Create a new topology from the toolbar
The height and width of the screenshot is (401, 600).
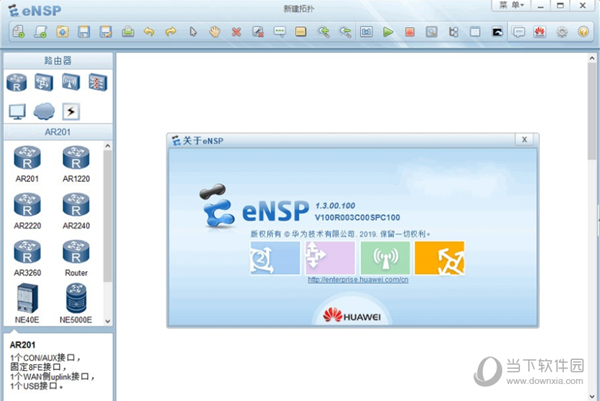pyautogui.click(x=18, y=31)
